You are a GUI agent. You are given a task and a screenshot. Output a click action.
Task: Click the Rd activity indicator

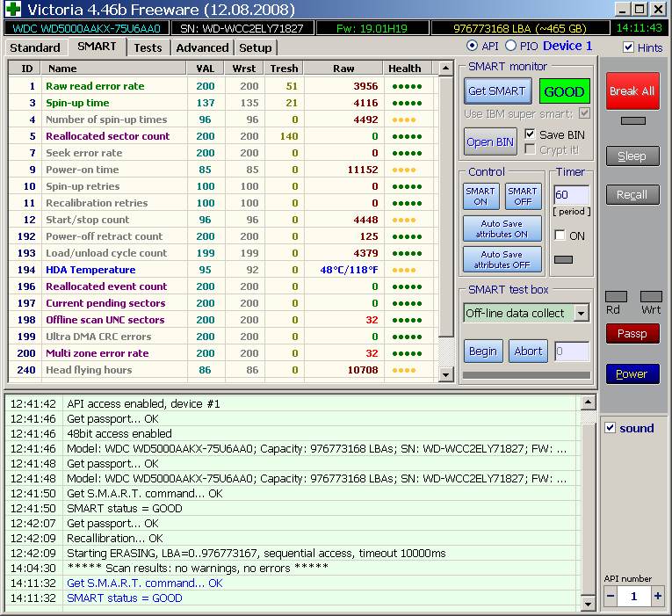(x=616, y=296)
